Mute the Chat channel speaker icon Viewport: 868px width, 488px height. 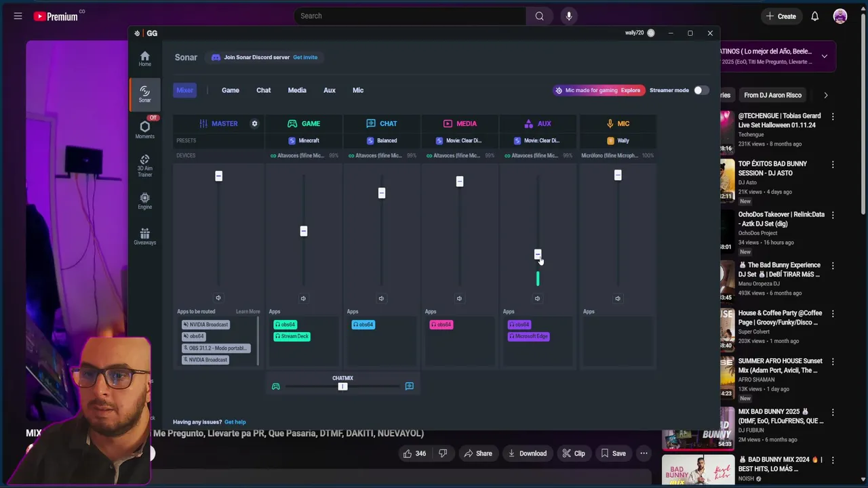(381, 298)
